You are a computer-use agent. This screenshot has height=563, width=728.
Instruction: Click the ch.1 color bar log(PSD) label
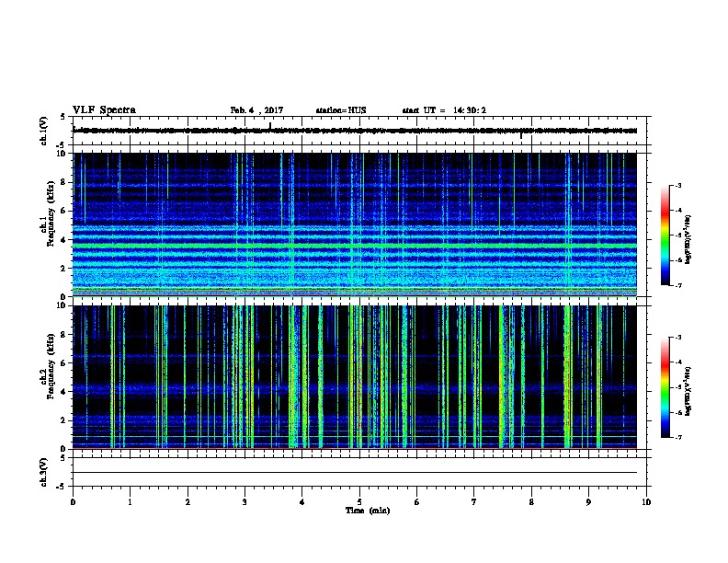(x=688, y=239)
